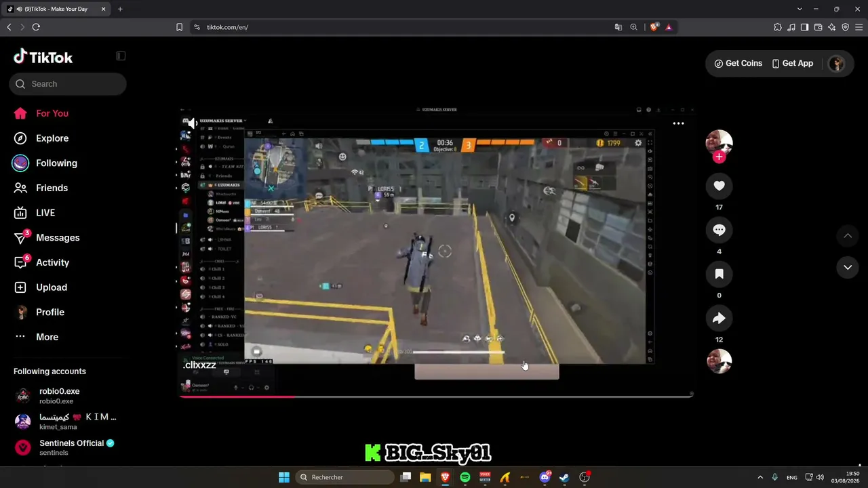Show hidden system tray icons
The width and height of the screenshot is (868, 488).
click(759, 477)
